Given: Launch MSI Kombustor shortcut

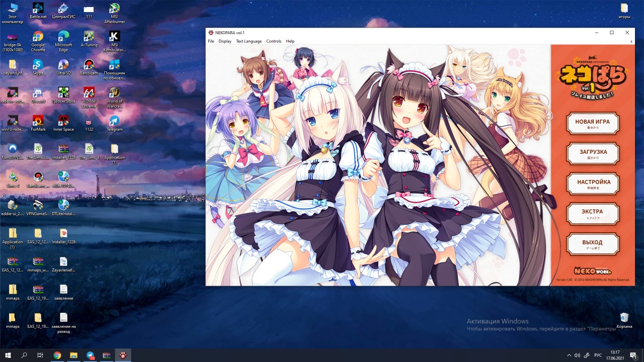Looking at the screenshot, I should click(x=114, y=41).
